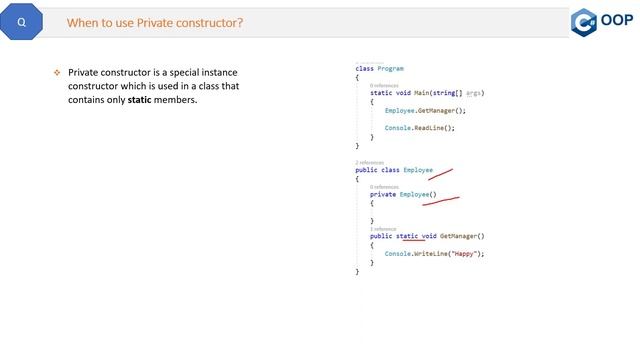Click 'Console.ReadLine();' in the code

419,128
